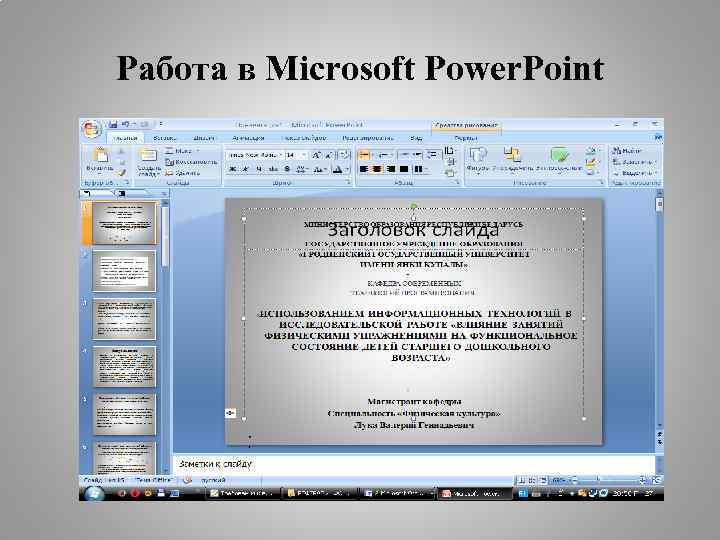Click the shape outline pen icon

point(592,162)
